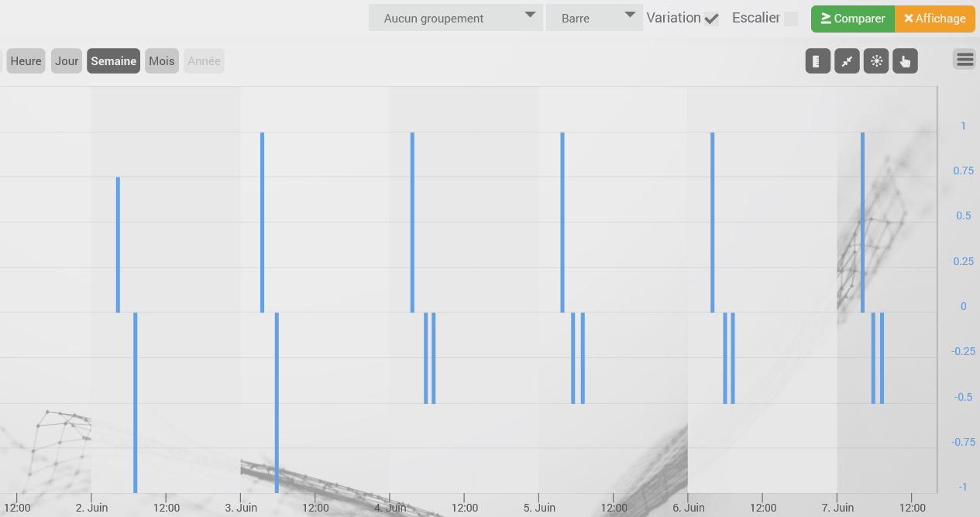Click the tall negative bar on 2. Juin
The width and height of the screenshot is (980, 517).
(136, 402)
